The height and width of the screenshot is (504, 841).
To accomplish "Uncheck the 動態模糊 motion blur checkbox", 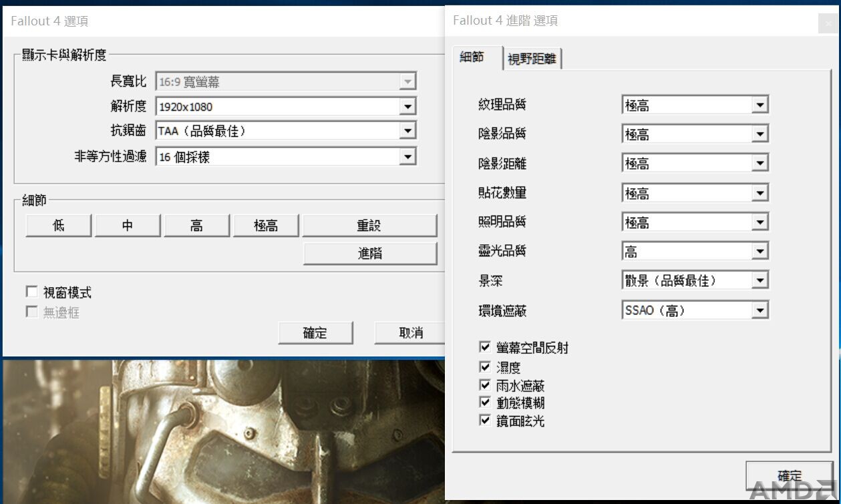I will (x=485, y=403).
